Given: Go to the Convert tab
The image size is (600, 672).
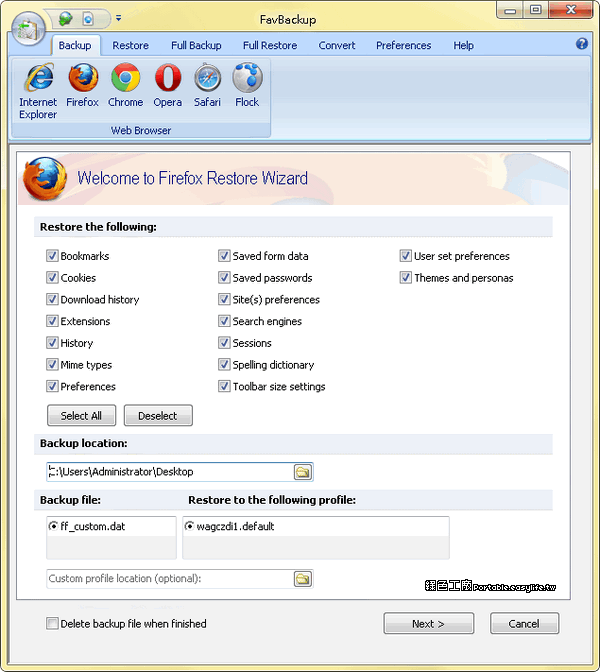Looking at the screenshot, I should tap(337, 45).
